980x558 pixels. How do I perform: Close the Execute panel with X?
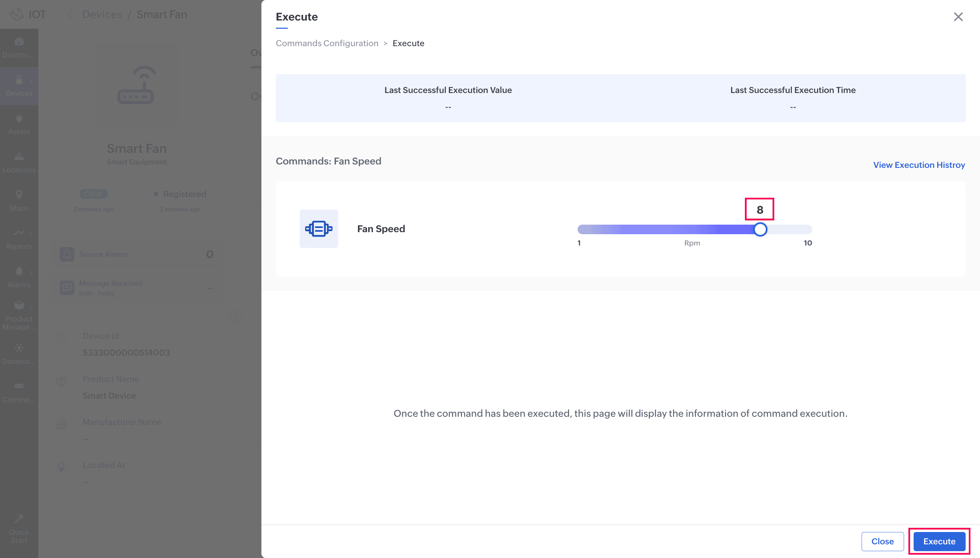click(958, 17)
